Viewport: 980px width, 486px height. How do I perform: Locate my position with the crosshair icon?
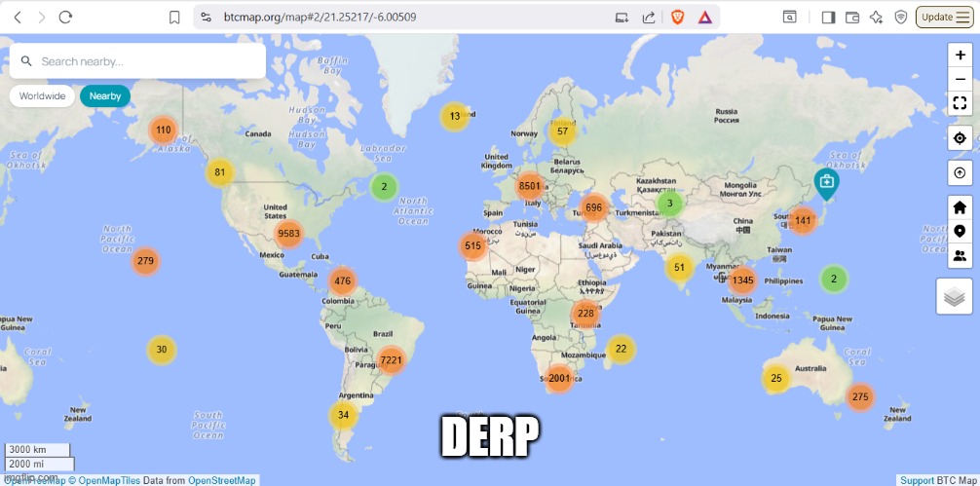click(960, 138)
